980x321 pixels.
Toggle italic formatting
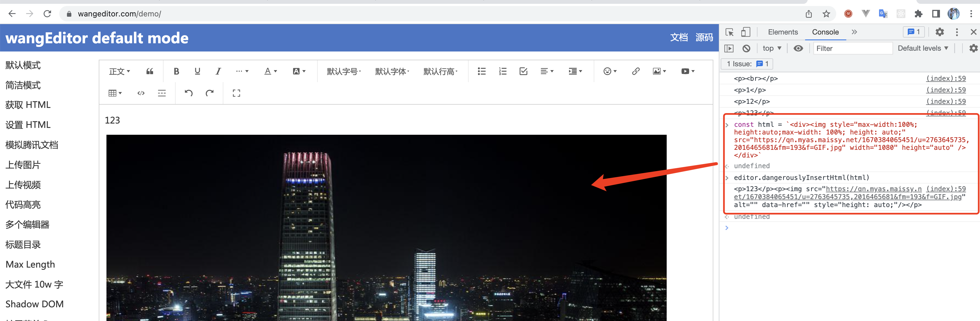218,71
